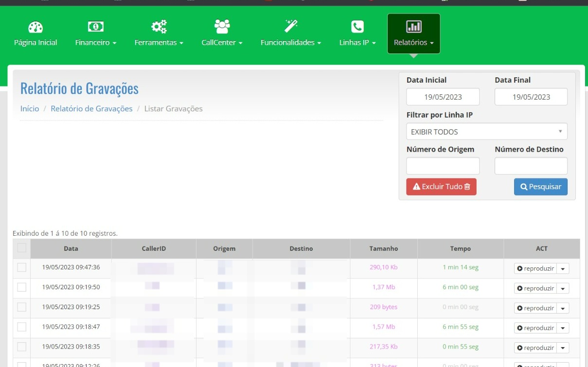Toggle the select-all checkbox in table header
This screenshot has width=588, height=367.
[x=21, y=248]
